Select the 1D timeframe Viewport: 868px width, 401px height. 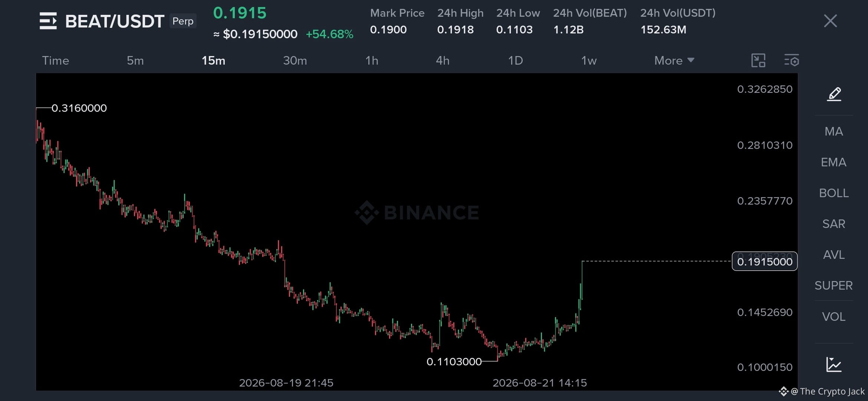pos(515,61)
